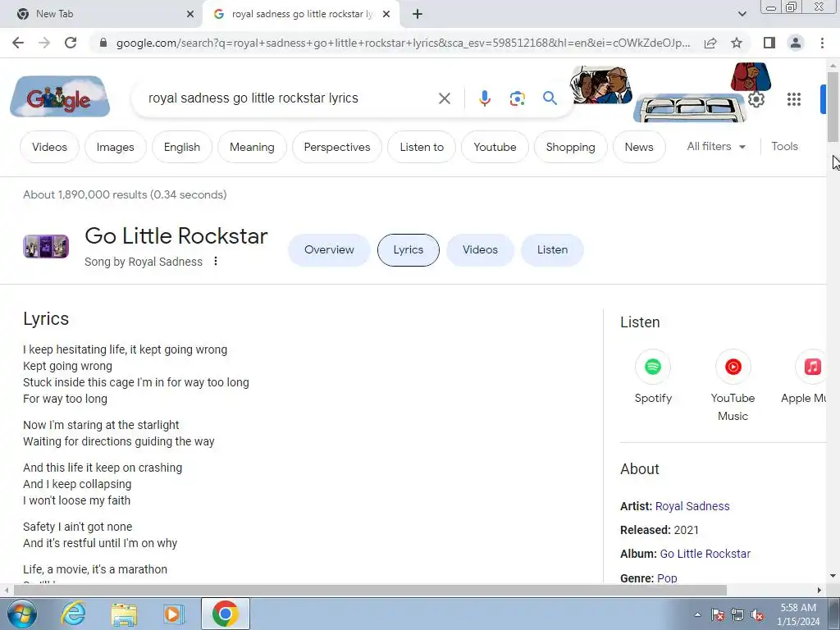Viewport: 840px width, 630px height.
Task: Select the Perspectives filter chip
Action: [x=337, y=147]
